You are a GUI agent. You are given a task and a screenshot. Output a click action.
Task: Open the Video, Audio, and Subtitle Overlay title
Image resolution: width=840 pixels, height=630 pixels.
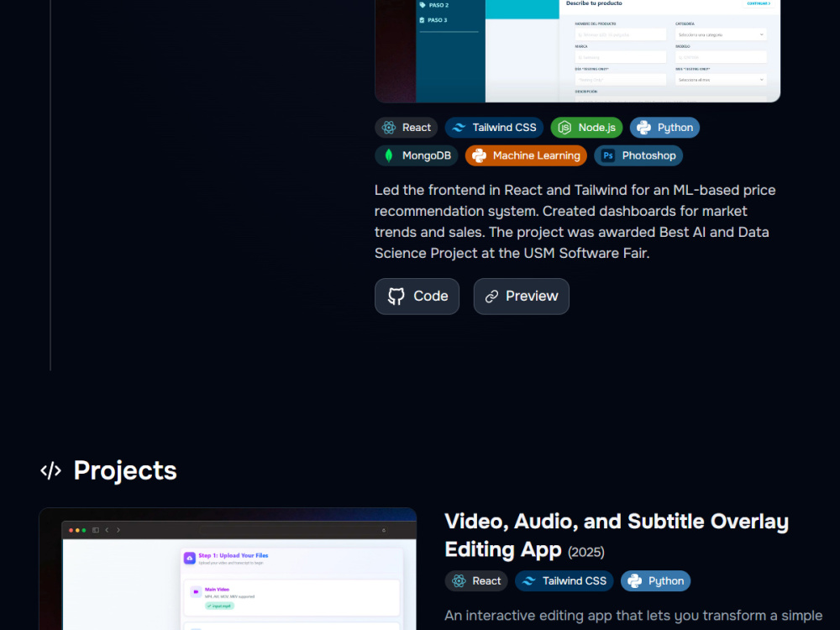tap(617, 535)
